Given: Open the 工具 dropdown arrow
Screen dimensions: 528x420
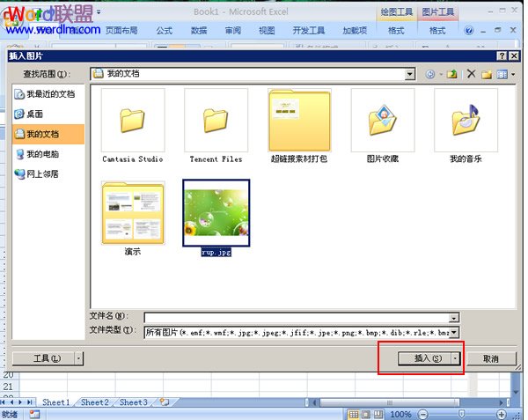Looking at the screenshot, I should point(78,358).
